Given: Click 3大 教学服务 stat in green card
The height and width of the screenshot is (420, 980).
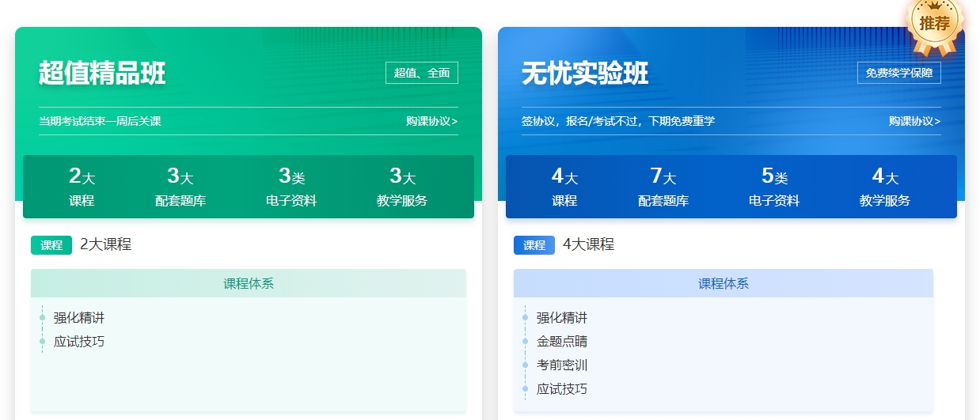Looking at the screenshot, I should point(402,187).
